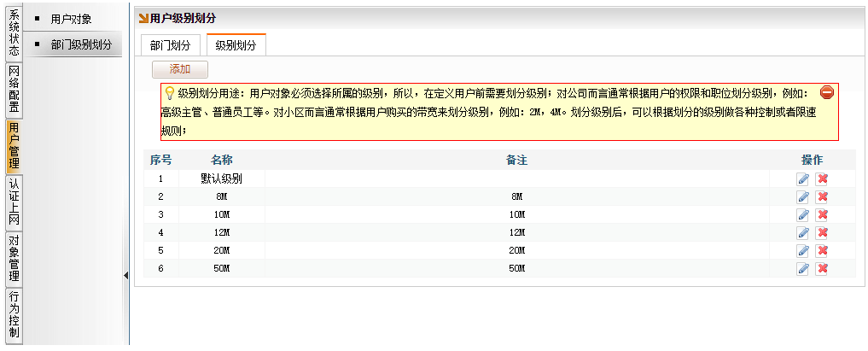
Task: Open the 对象管理 vertical tab
Action: pos(14,258)
